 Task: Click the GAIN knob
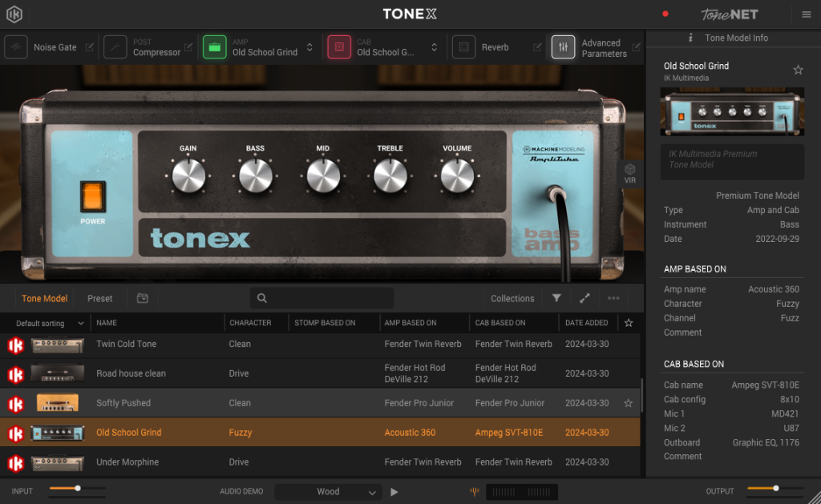(188, 175)
